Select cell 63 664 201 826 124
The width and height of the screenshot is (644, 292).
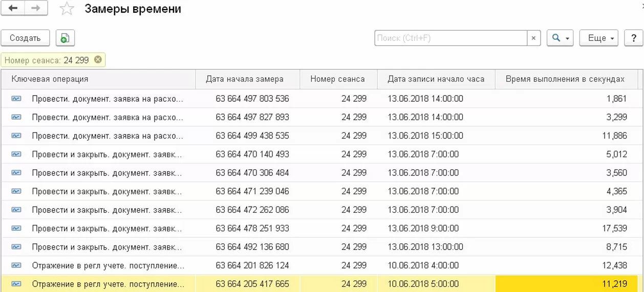252,265
